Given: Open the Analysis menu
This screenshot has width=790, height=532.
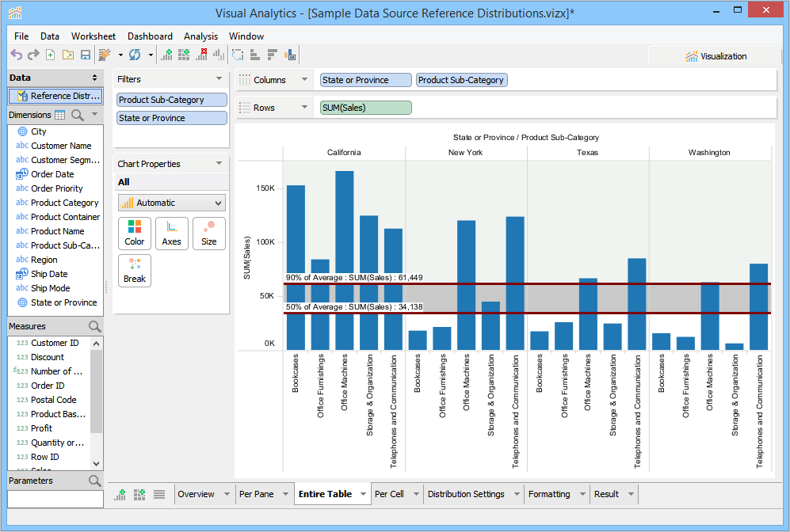Looking at the screenshot, I should pyautogui.click(x=200, y=36).
